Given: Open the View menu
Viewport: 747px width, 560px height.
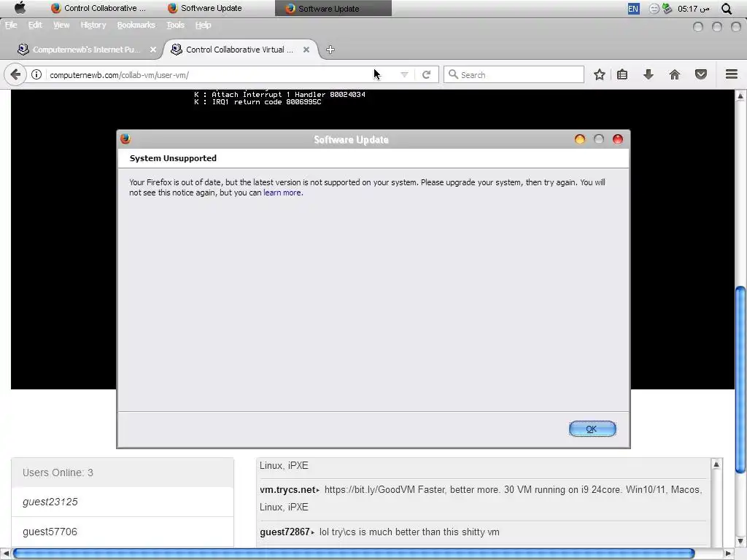Looking at the screenshot, I should [61, 25].
